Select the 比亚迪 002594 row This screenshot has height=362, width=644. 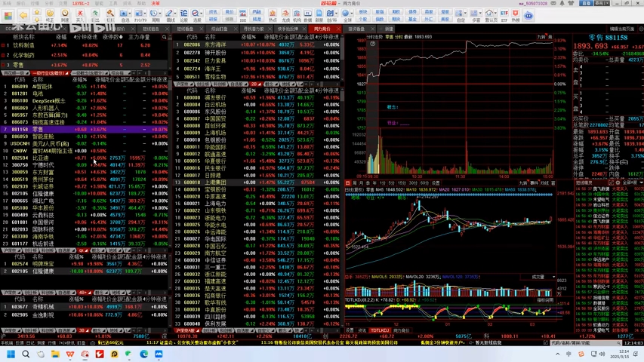tap(85, 158)
